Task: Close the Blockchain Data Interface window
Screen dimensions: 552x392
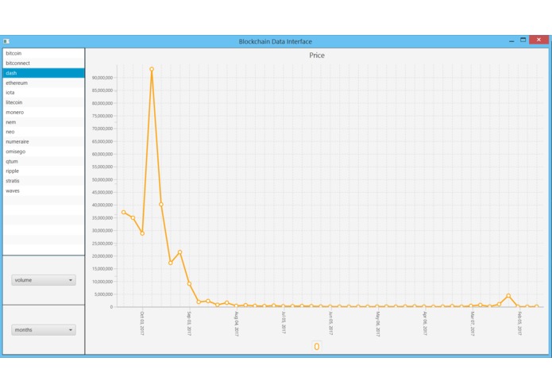Action: pos(538,40)
